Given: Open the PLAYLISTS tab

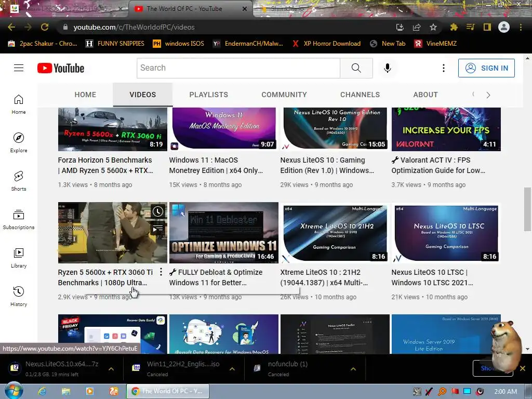Looking at the screenshot, I should click(209, 95).
